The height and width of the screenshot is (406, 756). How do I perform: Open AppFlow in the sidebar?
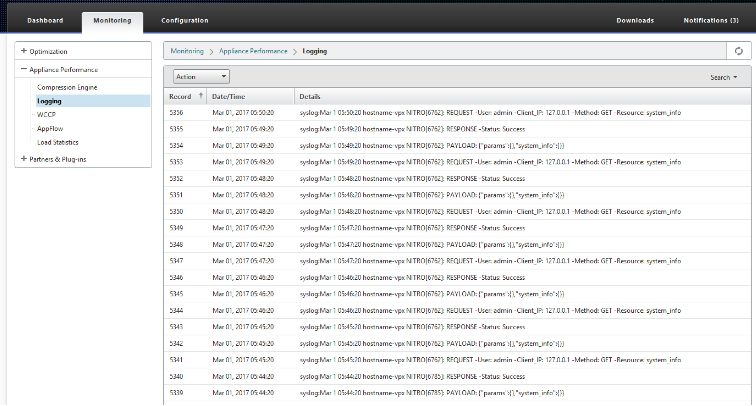(x=50, y=128)
